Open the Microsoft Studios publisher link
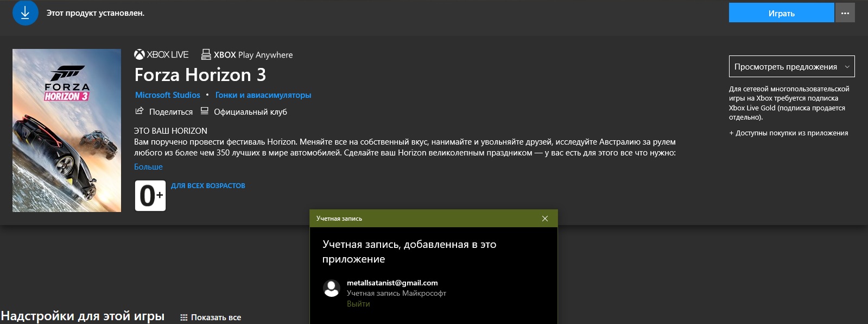Viewport: 868px width, 324px height. 167,95
